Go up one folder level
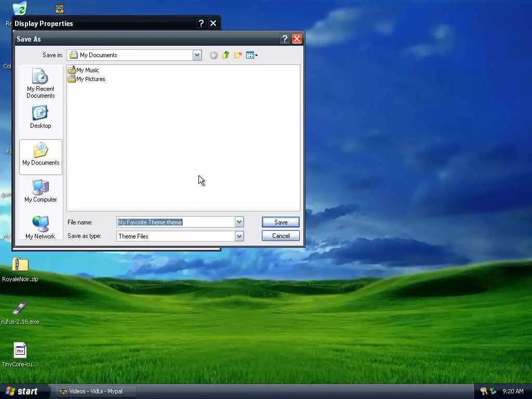 coord(225,55)
